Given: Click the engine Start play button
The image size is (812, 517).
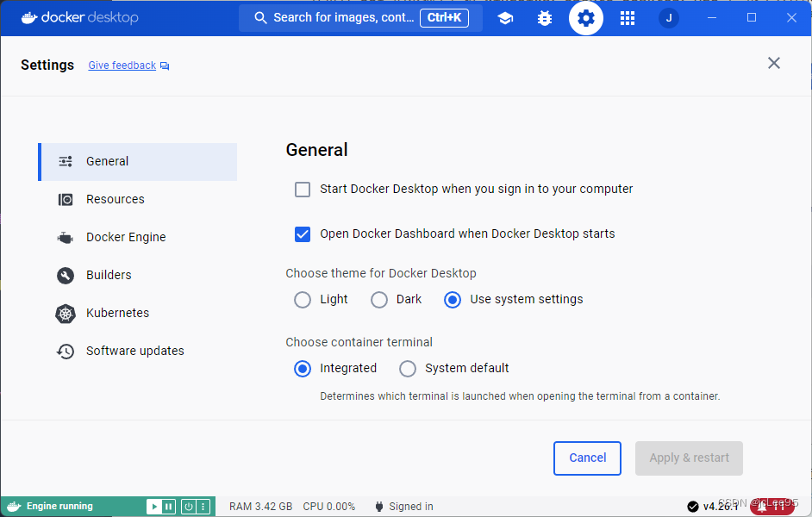Looking at the screenshot, I should (x=153, y=507).
